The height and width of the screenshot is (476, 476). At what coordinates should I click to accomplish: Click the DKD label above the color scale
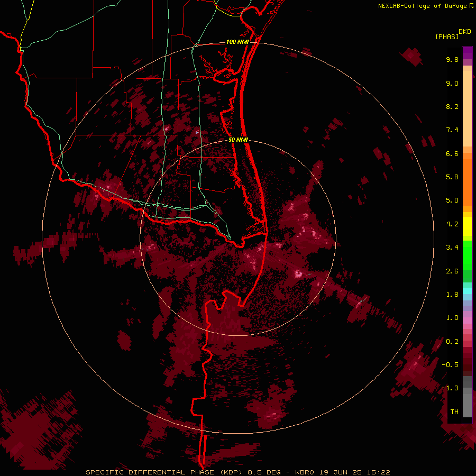[465, 32]
